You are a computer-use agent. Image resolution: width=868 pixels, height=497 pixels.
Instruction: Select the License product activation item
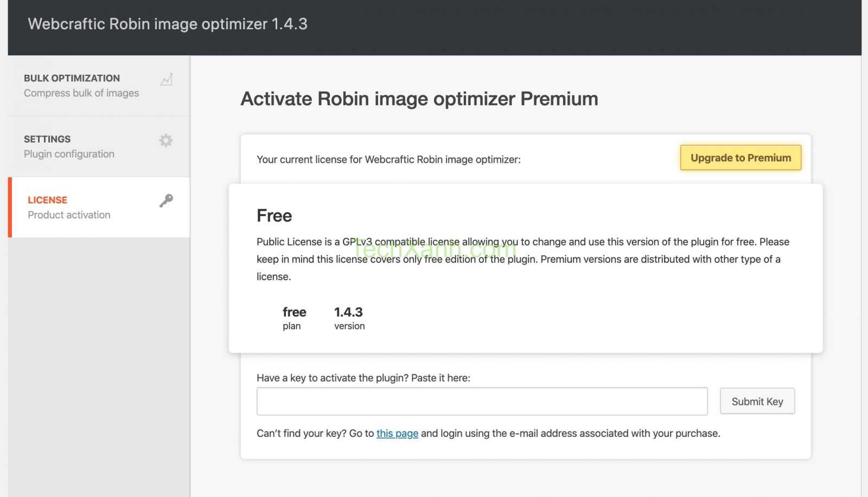[x=99, y=207]
